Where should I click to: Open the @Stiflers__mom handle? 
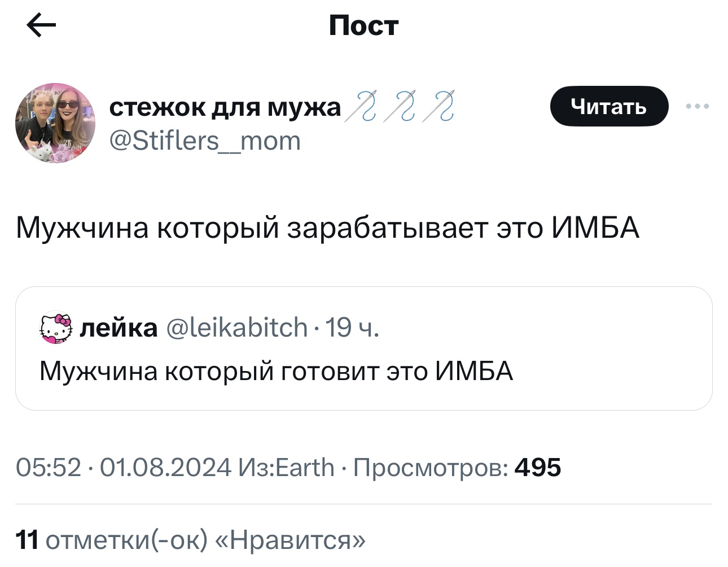click(204, 141)
